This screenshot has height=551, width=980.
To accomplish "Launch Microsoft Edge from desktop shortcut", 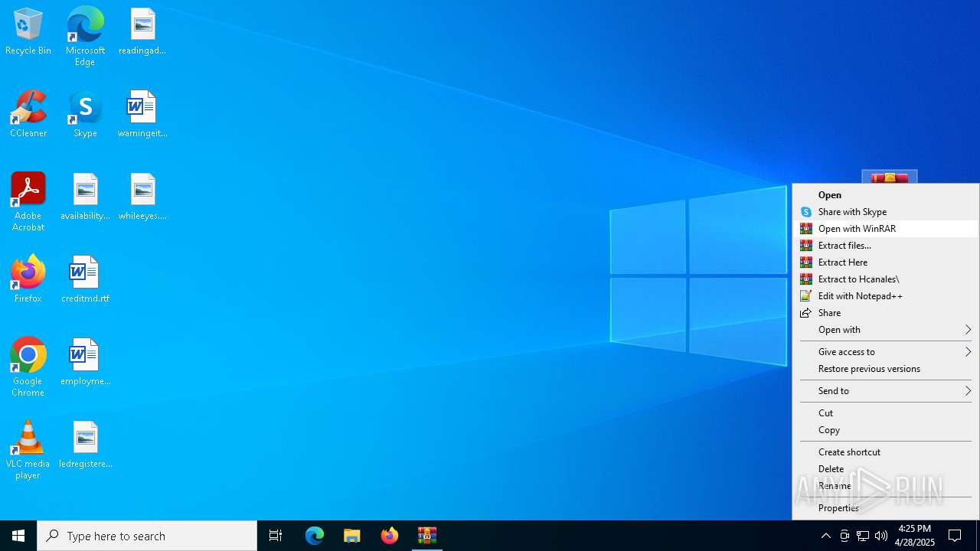I will click(85, 37).
